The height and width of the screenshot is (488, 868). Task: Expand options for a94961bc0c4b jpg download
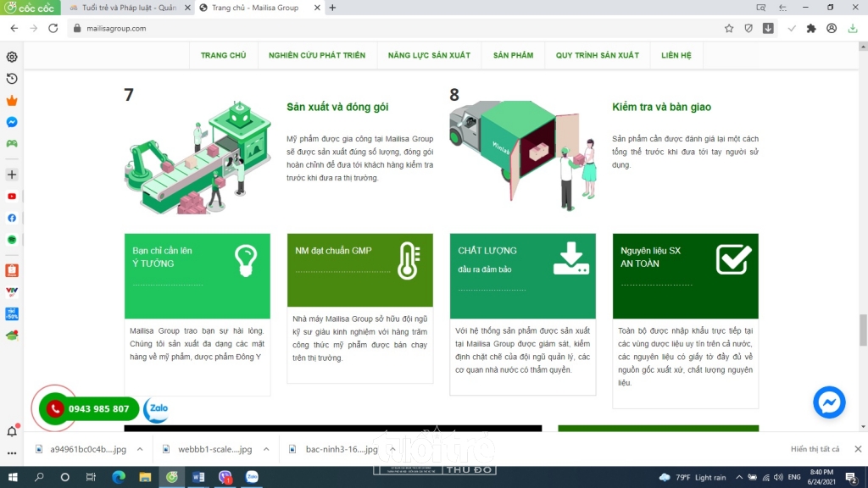click(140, 449)
